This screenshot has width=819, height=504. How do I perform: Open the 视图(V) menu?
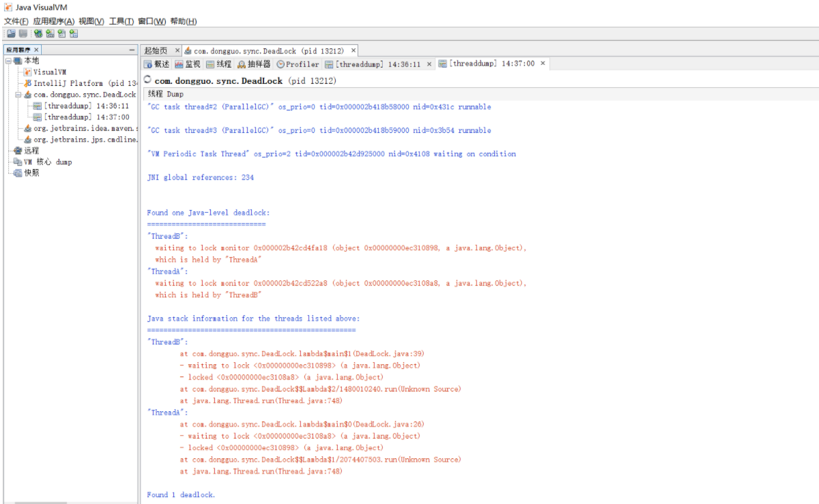[x=91, y=21]
